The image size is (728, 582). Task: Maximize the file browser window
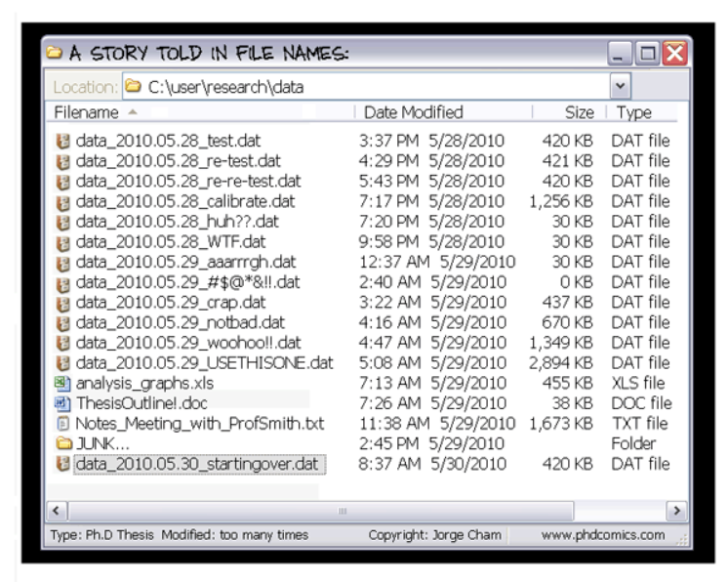coord(647,52)
